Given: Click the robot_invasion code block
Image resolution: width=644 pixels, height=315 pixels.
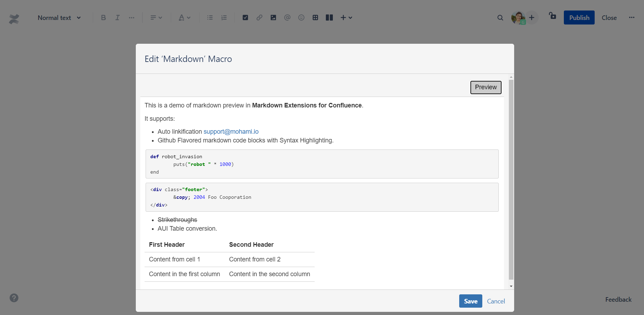Looking at the screenshot, I should point(322,164).
